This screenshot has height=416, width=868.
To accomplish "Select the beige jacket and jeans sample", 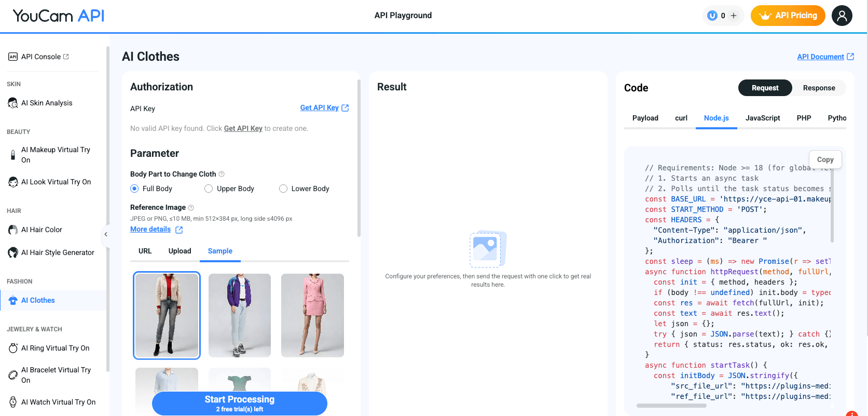I will pyautogui.click(x=167, y=315).
